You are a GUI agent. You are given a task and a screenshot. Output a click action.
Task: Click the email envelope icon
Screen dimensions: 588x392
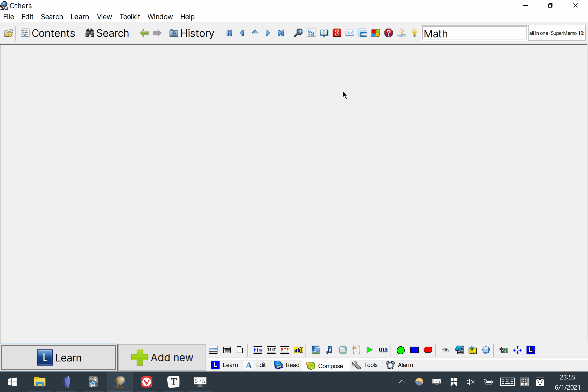tap(350, 33)
